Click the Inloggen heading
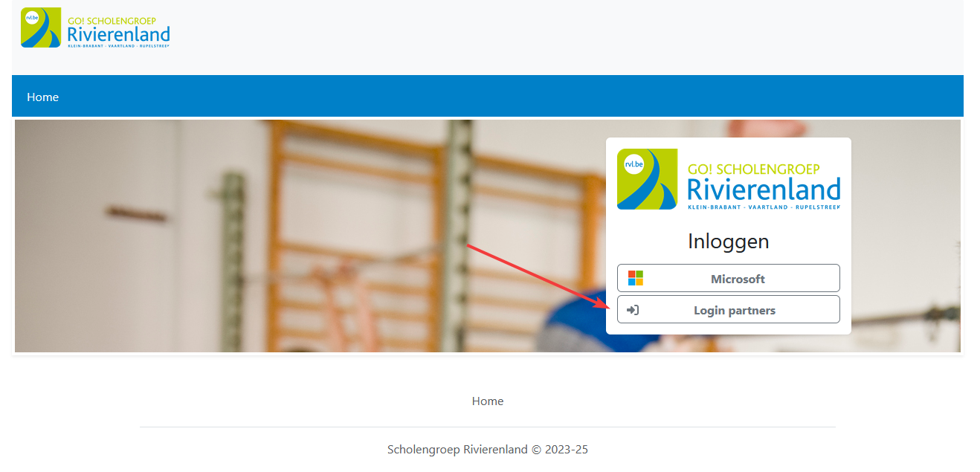The height and width of the screenshot is (472, 980). click(x=728, y=242)
